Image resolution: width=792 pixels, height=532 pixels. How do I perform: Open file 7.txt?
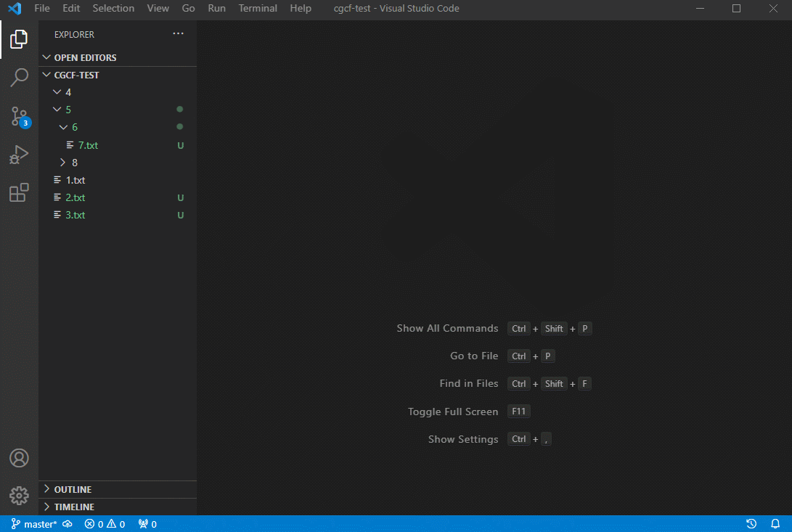click(118, 145)
